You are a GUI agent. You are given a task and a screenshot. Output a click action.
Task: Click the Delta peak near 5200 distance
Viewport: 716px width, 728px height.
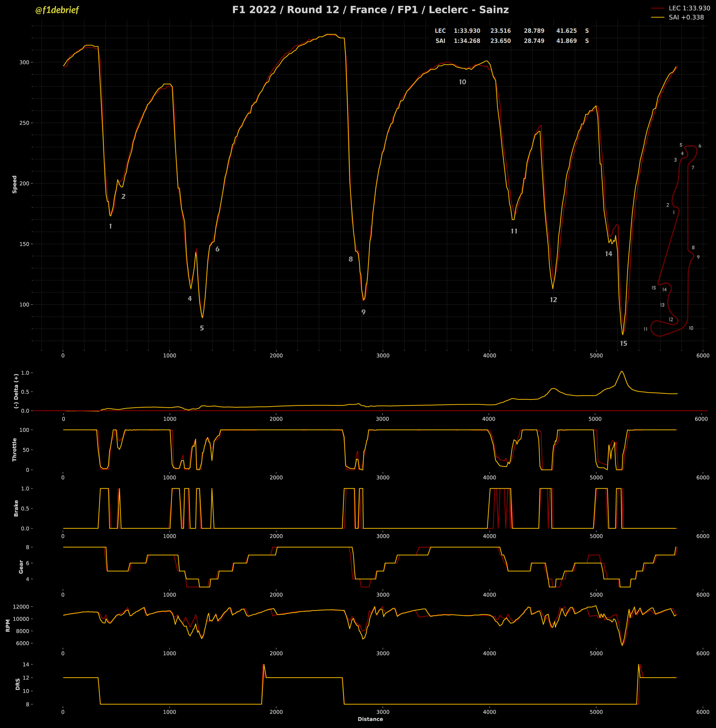(x=622, y=372)
